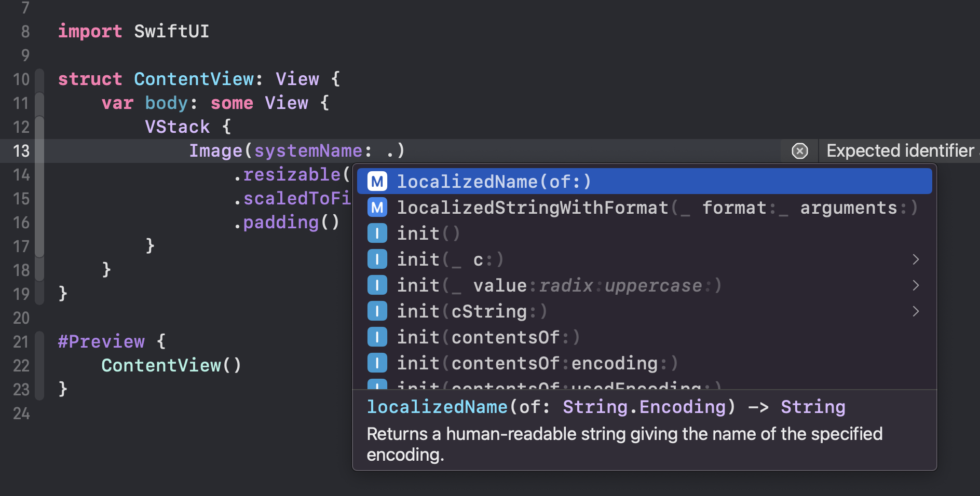Click line number 13 in the gutter

pos(21,151)
